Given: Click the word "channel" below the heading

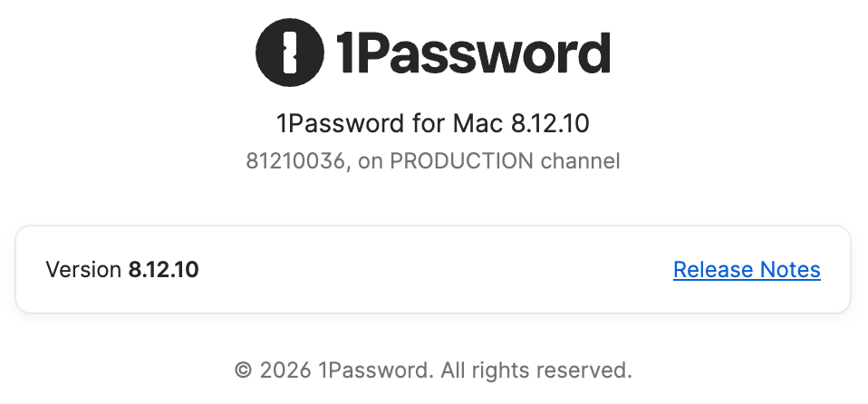Looking at the screenshot, I should [x=580, y=162].
